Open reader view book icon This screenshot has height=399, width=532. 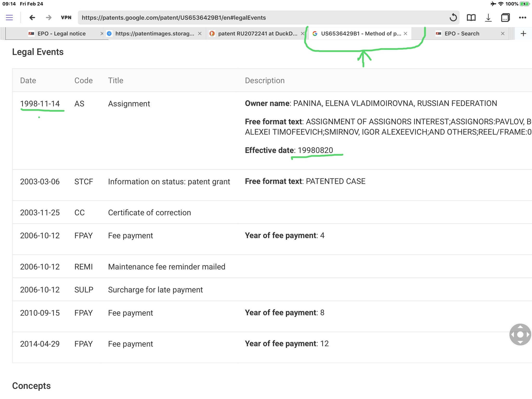click(x=471, y=18)
